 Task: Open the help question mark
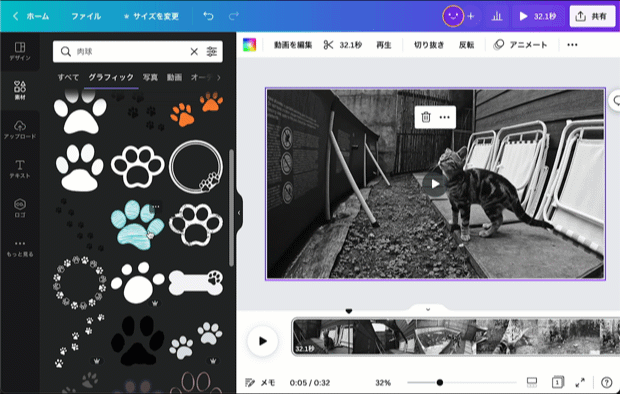tap(606, 382)
